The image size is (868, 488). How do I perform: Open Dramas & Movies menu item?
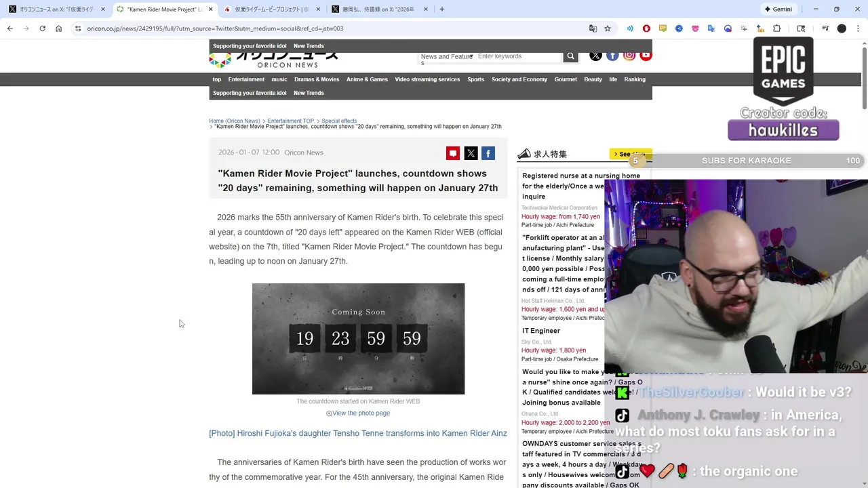click(317, 79)
